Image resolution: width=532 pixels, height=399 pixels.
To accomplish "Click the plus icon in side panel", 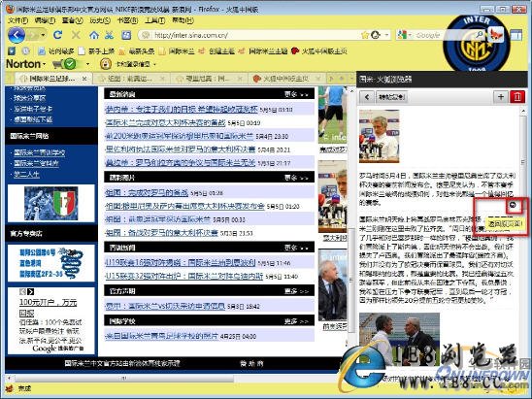I will pyautogui.click(x=500, y=97).
